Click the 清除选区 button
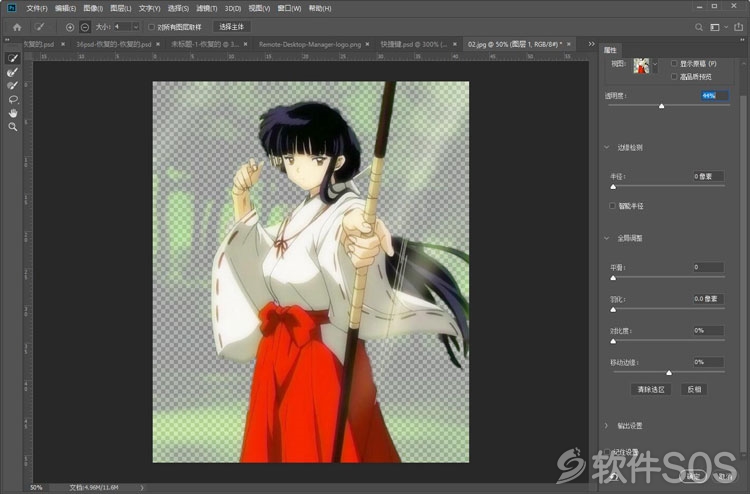This screenshot has height=494, width=750. click(651, 389)
